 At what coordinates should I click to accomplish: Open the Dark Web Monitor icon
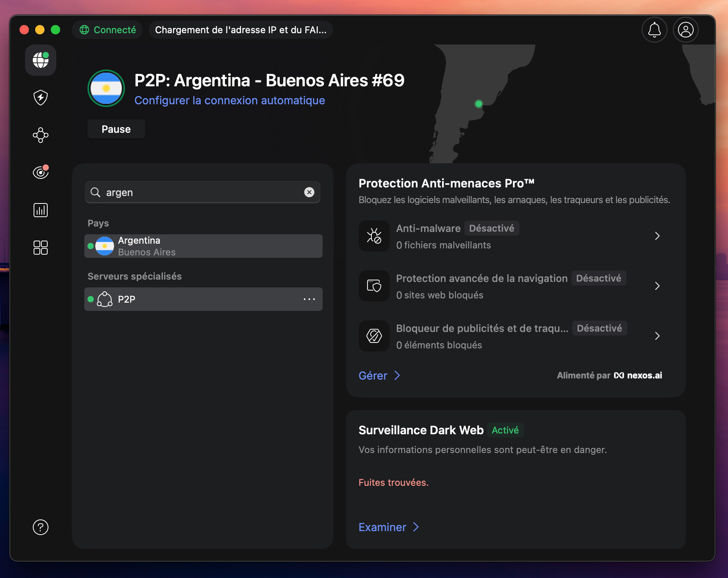pyautogui.click(x=40, y=172)
